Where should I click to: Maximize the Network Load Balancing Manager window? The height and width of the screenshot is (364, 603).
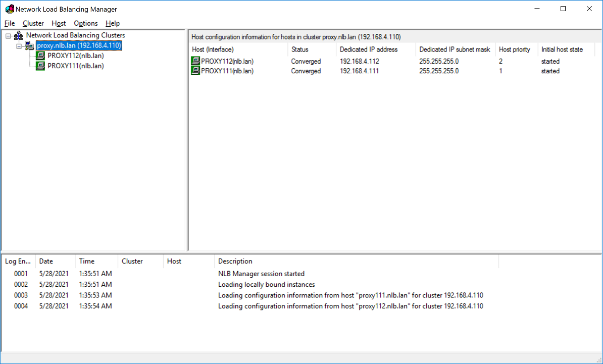tap(563, 9)
